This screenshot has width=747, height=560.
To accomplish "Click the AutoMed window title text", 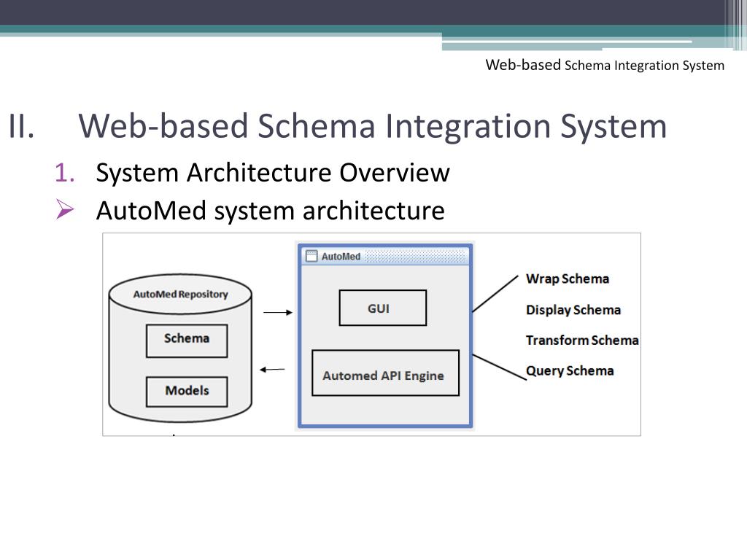I will pyautogui.click(x=341, y=257).
